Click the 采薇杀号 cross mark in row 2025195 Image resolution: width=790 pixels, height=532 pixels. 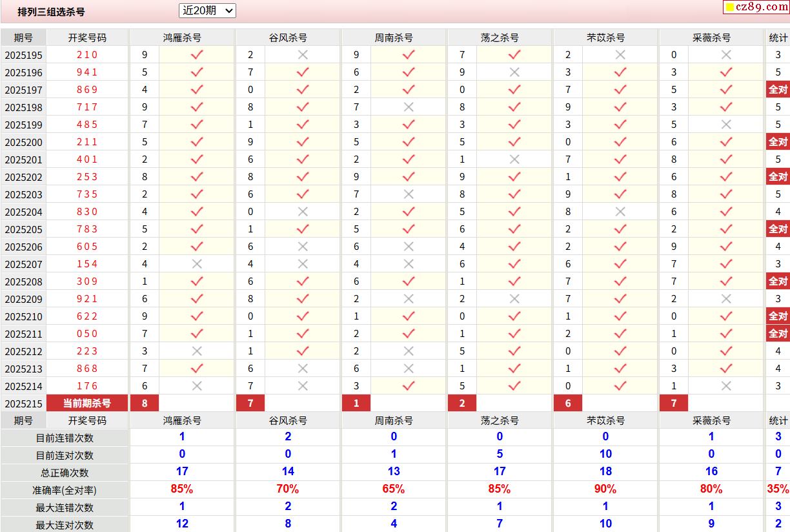[726, 55]
